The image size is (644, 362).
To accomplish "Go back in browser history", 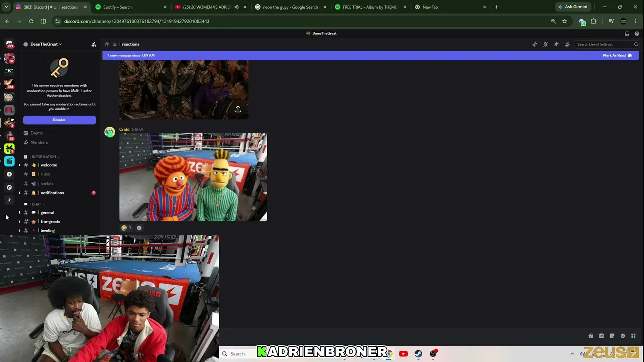I will point(7,21).
